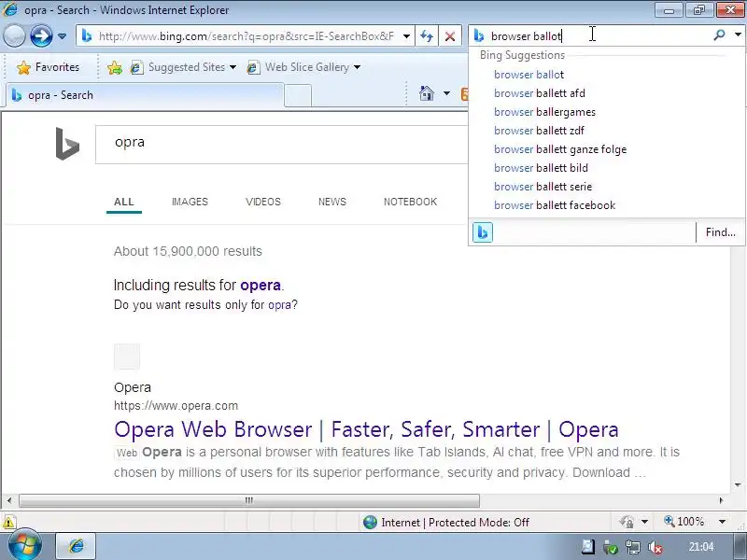Switch to the IMAGES tab
The width and height of the screenshot is (747, 560).
pos(190,202)
